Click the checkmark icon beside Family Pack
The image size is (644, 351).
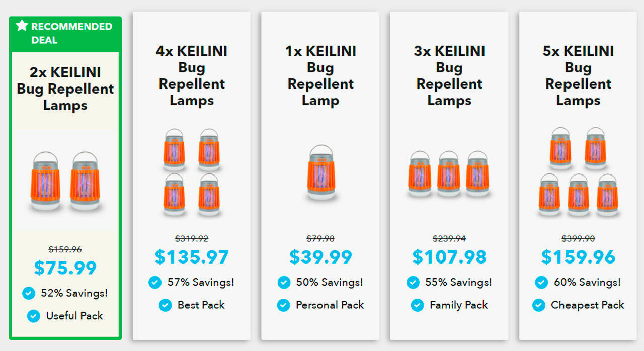[417, 305]
